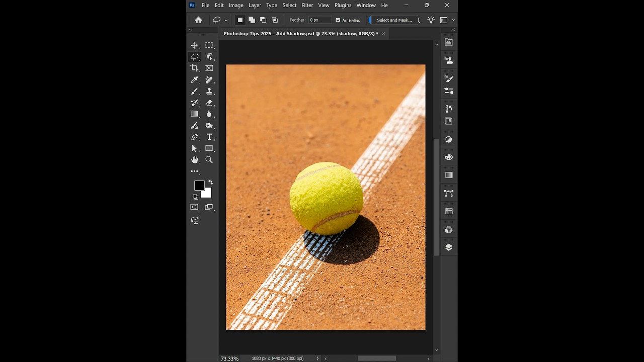Open the Swatches grid panel icon
The image size is (644, 362).
(x=449, y=211)
